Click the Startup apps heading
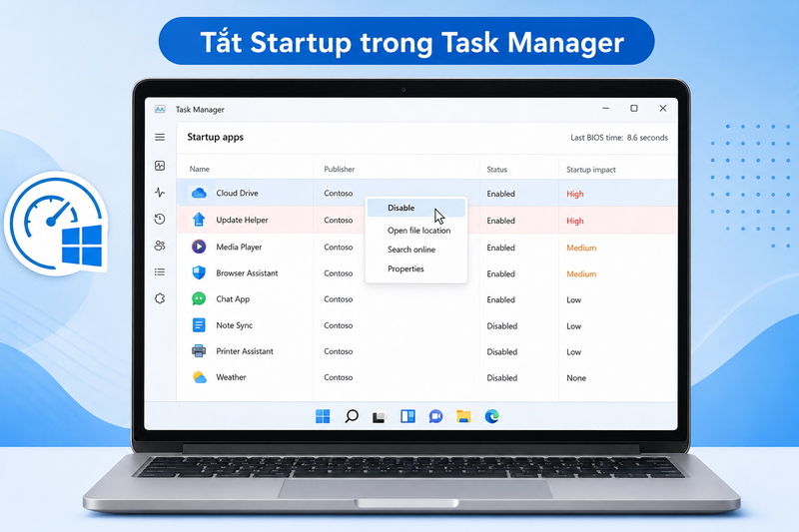Image resolution: width=799 pixels, height=532 pixels. coord(215,137)
